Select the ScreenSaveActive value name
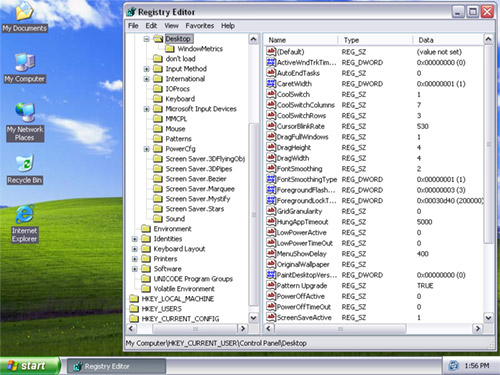 point(304,318)
